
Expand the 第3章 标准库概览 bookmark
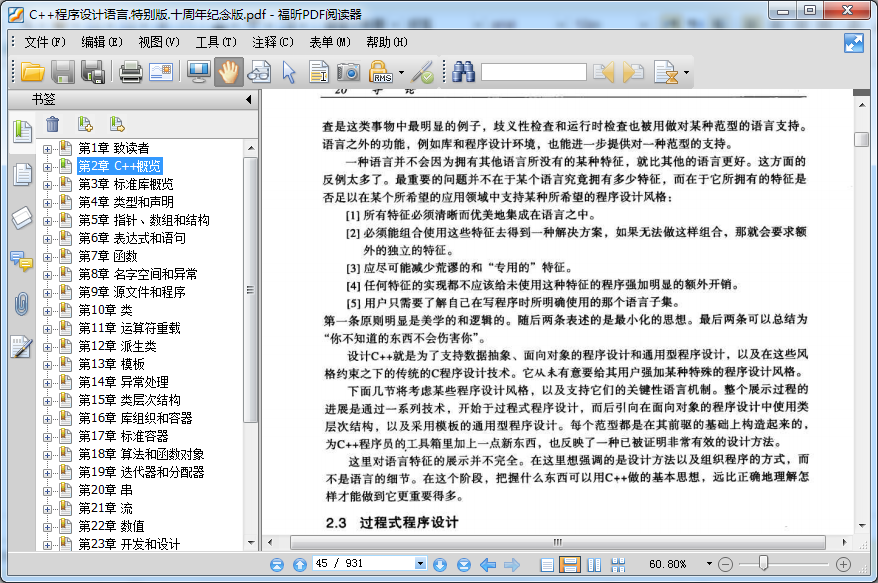48,185
